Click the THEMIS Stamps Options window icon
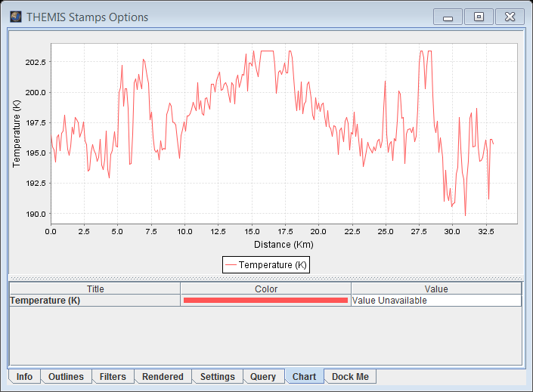Image resolution: width=533 pixels, height=392 pixels. click(x=15, y=17)
